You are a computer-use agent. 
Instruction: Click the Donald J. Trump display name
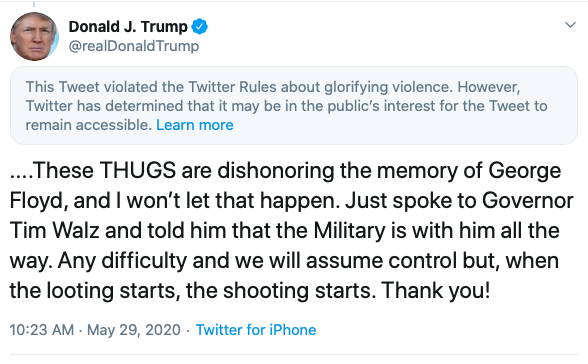point(128,27)
